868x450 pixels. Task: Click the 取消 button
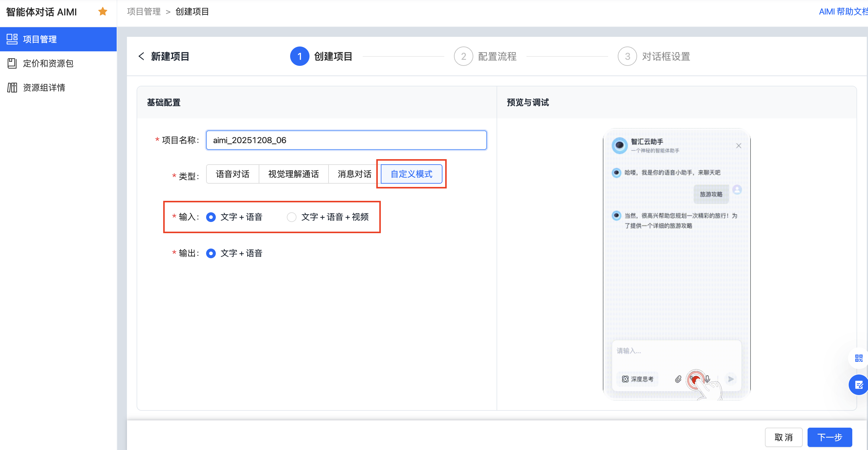(783, 437)
